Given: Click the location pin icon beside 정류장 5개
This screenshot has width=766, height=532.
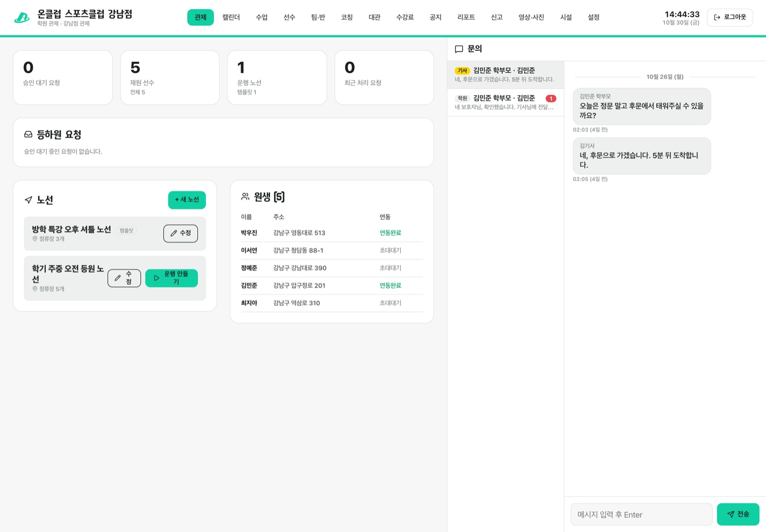Looking at the screenshot, I should pos(34,289).
